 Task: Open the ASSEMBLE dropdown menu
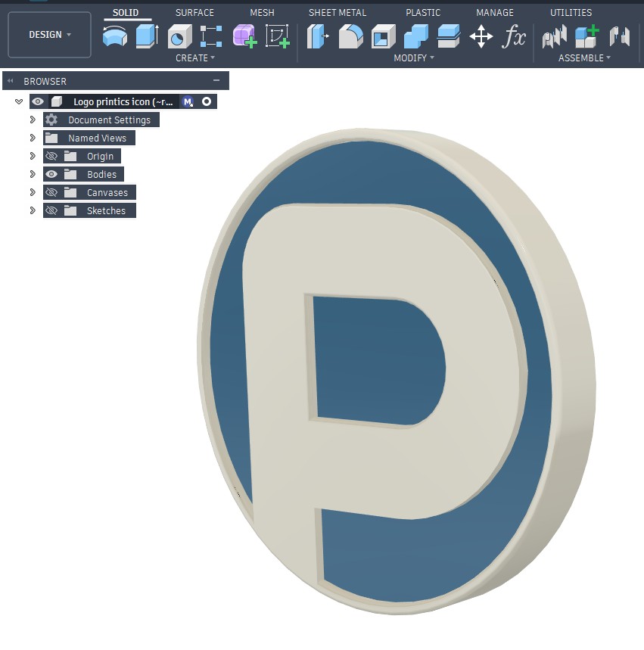[584, 58]
